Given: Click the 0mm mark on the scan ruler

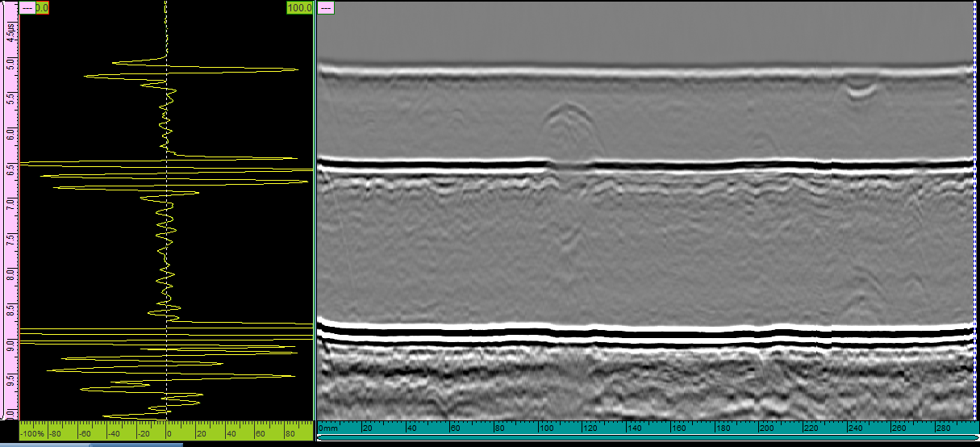Looking at the screenshot, I should (x=327, y=428).
